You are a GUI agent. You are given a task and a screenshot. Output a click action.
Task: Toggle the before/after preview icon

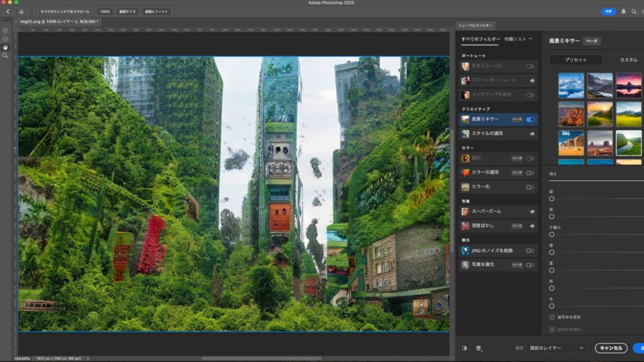point(464,348)
